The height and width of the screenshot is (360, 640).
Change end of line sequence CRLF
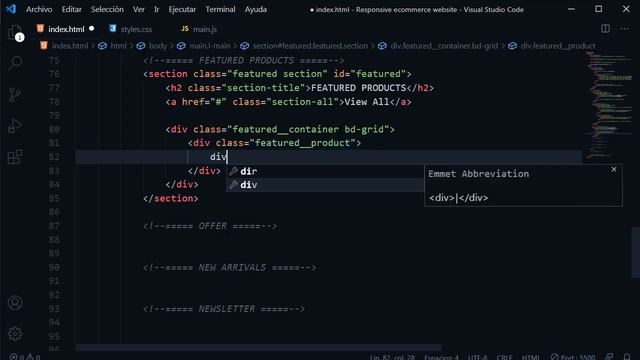pos(504,357)
